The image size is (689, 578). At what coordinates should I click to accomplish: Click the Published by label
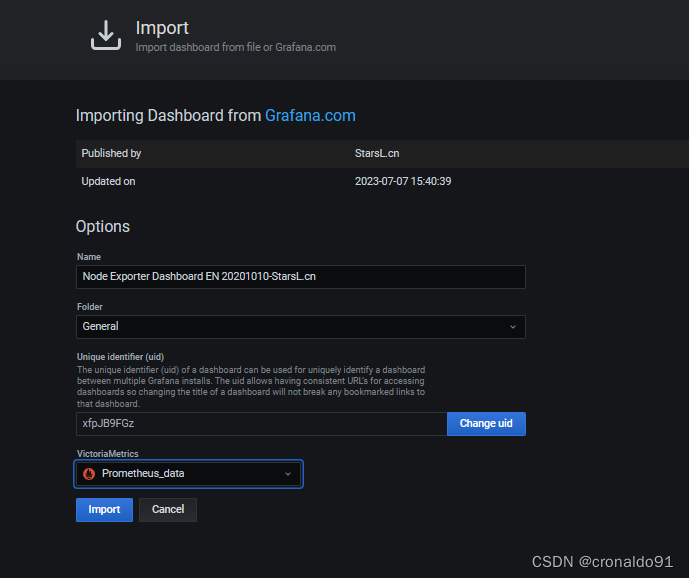click(x=111, y=153)
